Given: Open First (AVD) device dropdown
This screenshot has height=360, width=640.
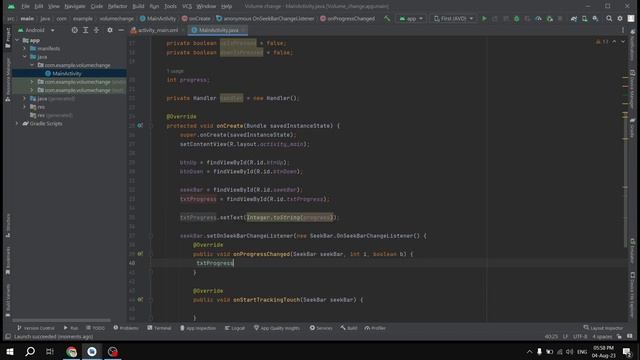Looking at the screenshot, I should [453, 18].
